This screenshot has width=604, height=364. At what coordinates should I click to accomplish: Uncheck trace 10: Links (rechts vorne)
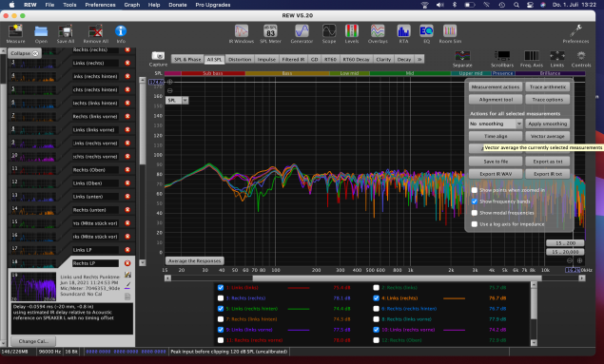(x=376, y=330)
